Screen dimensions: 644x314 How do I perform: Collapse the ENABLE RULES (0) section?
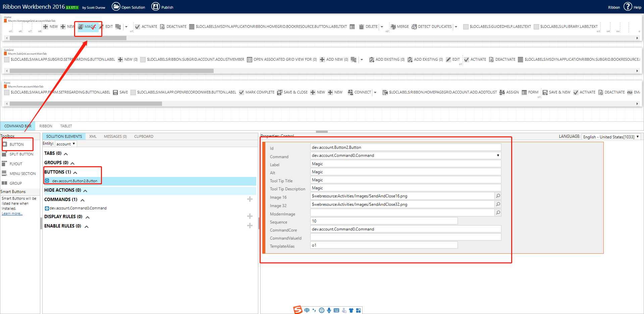click(87, 227)
